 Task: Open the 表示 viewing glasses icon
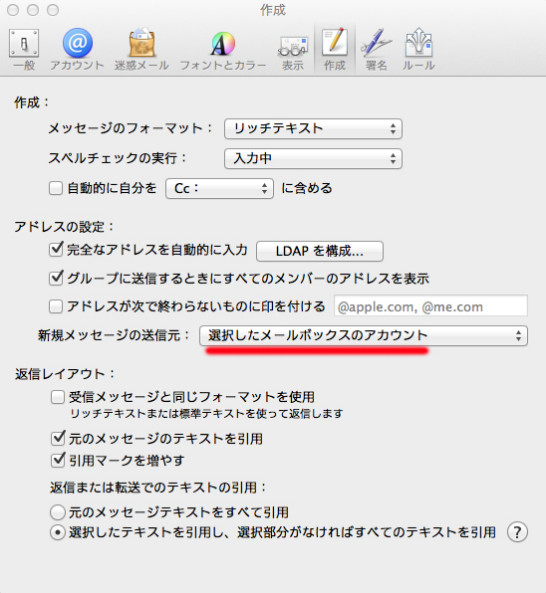(x=293, y=49)
